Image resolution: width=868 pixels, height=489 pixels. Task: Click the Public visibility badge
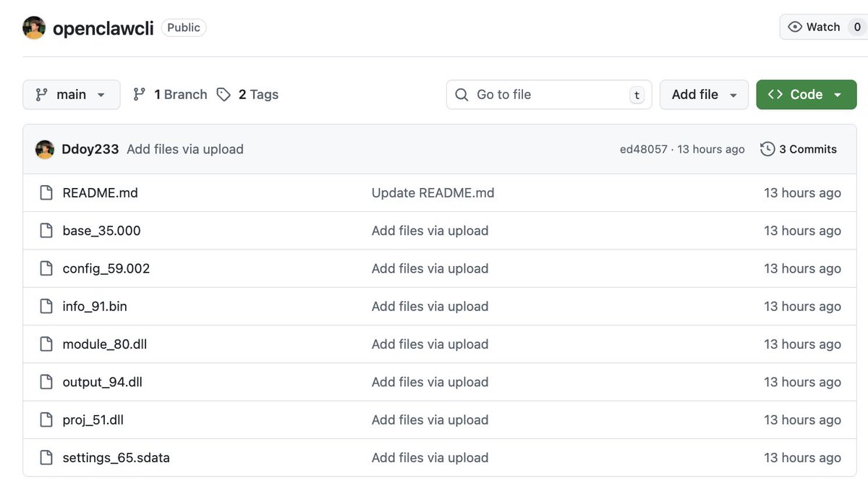184,27
